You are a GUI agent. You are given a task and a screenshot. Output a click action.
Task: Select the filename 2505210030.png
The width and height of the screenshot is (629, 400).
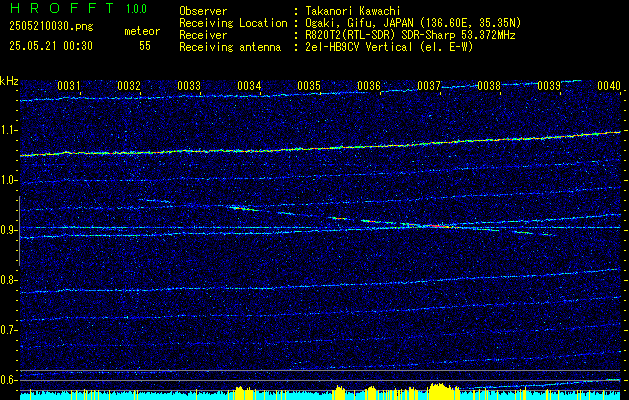51,27
